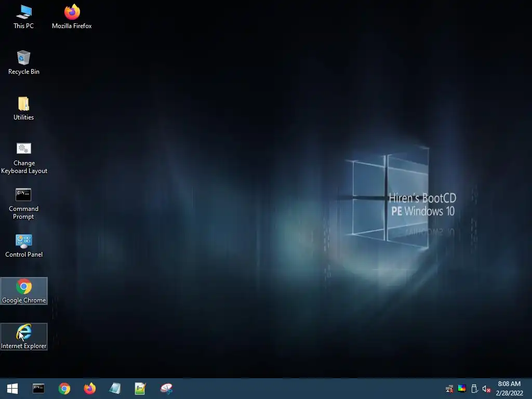Image resolution: width=532 pixels, height=399 pixels.
Task: Open the green notepad-with-pencil taskbar icon
Action: [x=140, y=389]
